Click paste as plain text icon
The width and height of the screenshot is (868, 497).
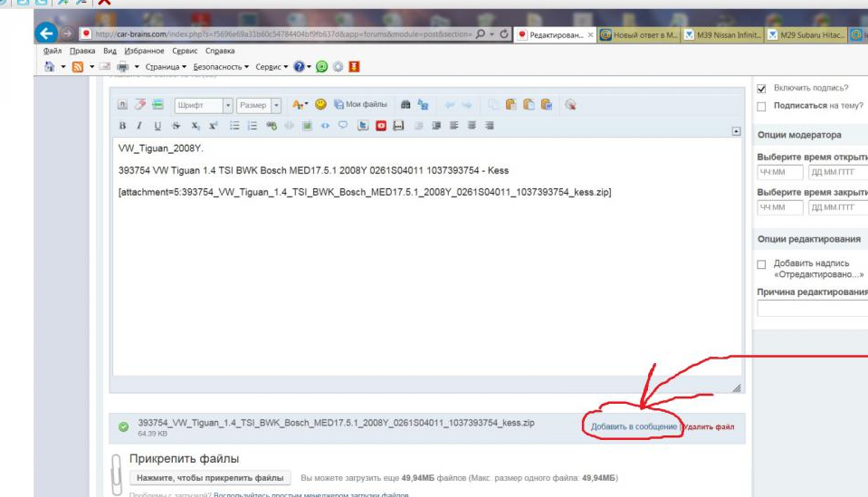529,104
